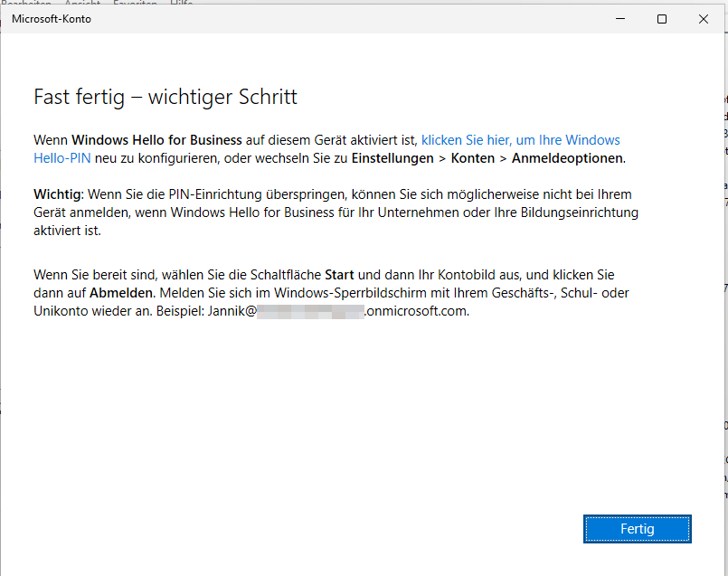Maximize the Microsoft-Konto dialog window
Viewport: 728px width, 576px height.
pos(662,19)
